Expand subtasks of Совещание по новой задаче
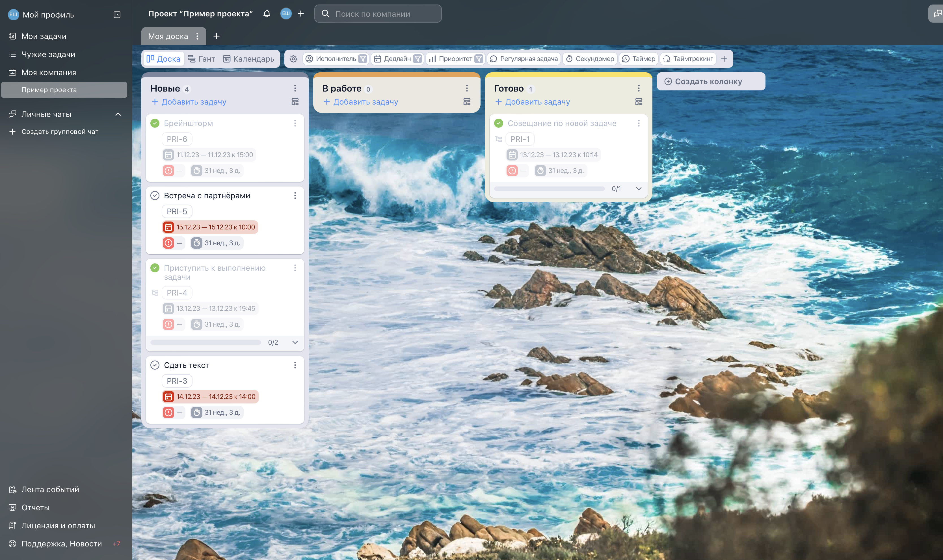The height and width of the screenshot is (560, 943). 639,189
